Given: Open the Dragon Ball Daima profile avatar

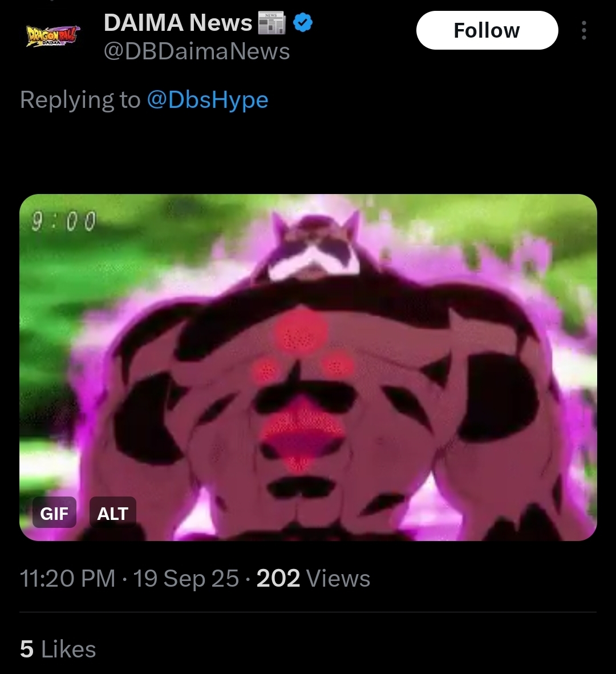Looking at the screenshot, I should pyautogui.click(x=53, y=37).
